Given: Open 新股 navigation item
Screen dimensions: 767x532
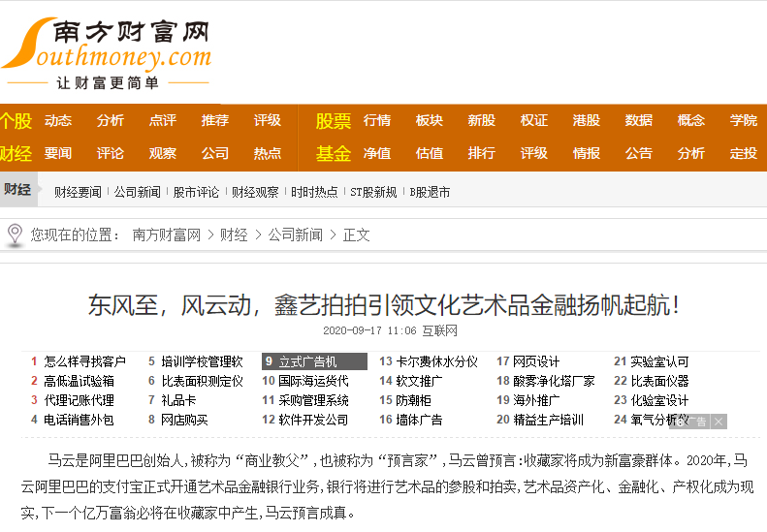Looking at the screenshot, I should click(482, 120).
